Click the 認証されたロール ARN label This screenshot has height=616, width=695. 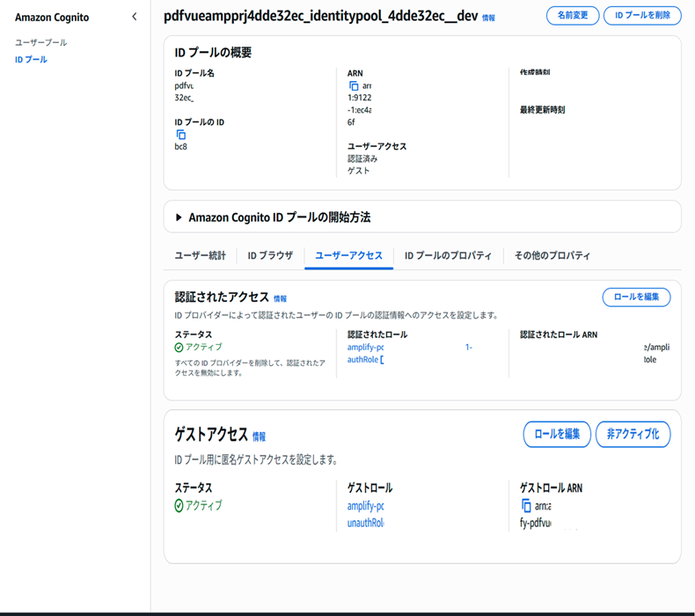(559, 334)
